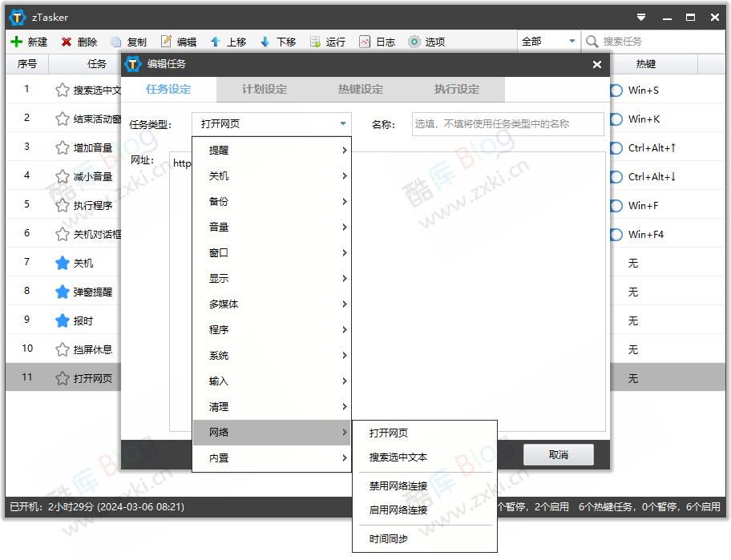Open the 选项 settings
731x560 pixels.
click(x=426, y=41)
